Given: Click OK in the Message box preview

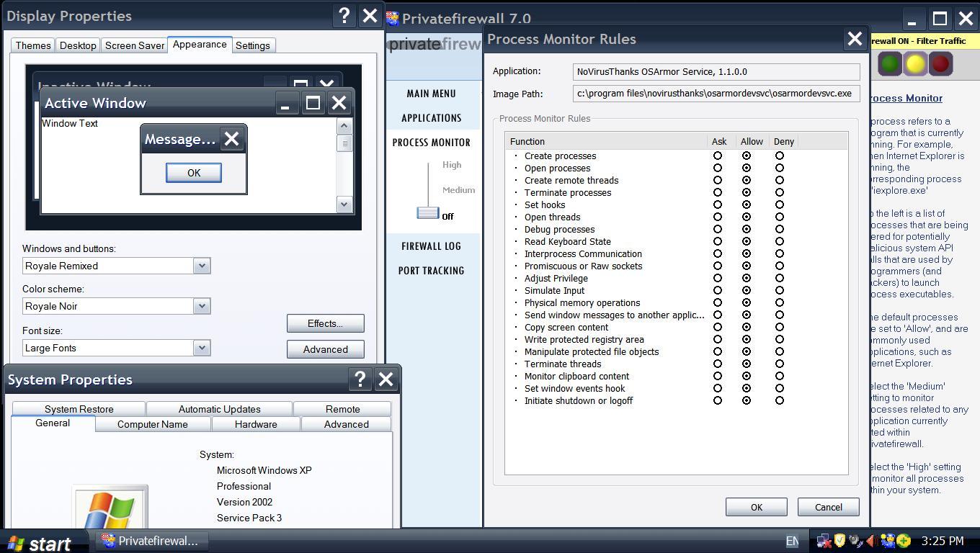Looking at the screenshot, I should click(194, 173).
